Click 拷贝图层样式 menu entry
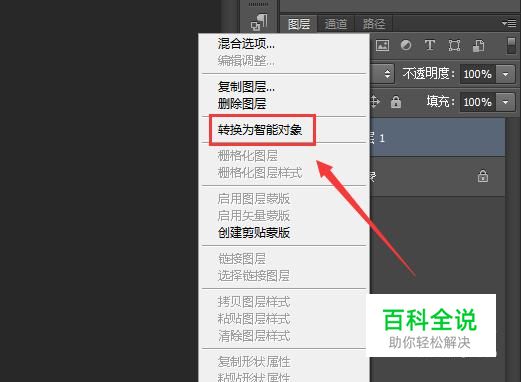This screenshot has width=521, height=382. 254,302
